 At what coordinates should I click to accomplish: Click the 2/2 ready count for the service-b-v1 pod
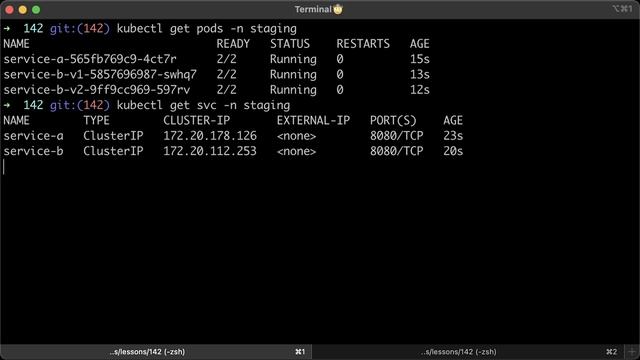click(227, 75)
